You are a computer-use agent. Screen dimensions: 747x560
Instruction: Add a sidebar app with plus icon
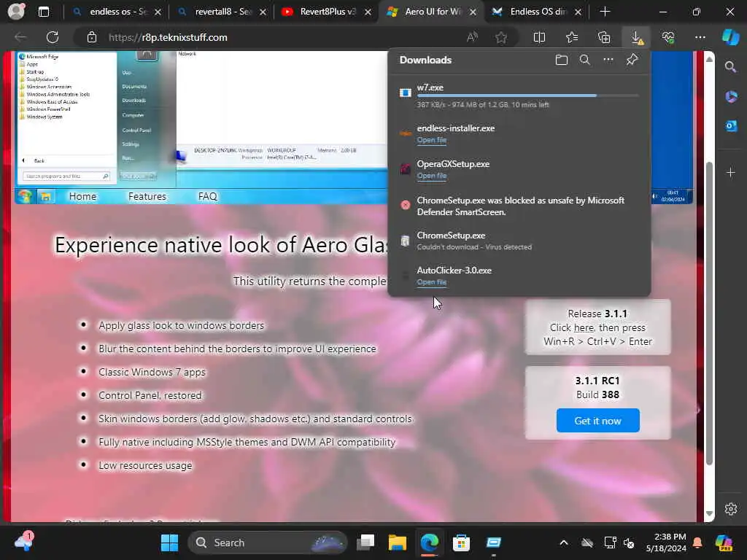(731, 172)
